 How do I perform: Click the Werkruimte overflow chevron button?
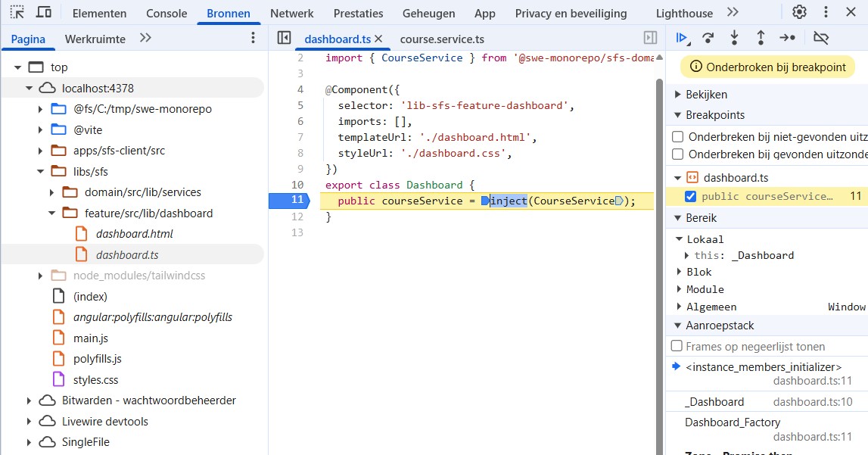tap(145, 37)
